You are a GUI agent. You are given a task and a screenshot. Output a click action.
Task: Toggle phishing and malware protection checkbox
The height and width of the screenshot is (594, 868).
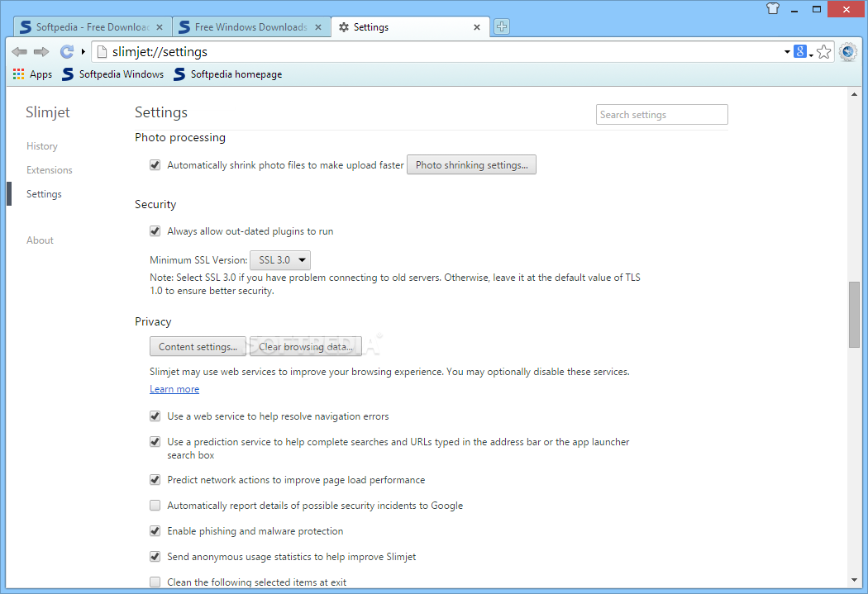155,531
